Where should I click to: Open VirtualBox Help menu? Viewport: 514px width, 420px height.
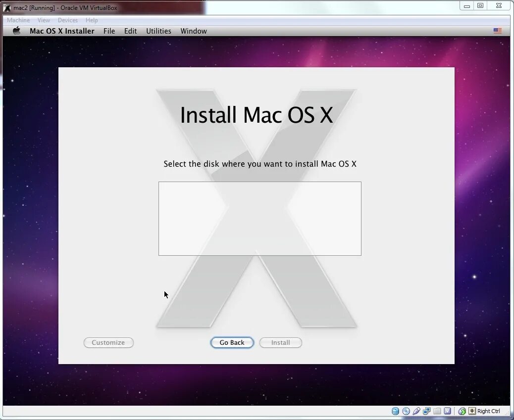(92, 20)
